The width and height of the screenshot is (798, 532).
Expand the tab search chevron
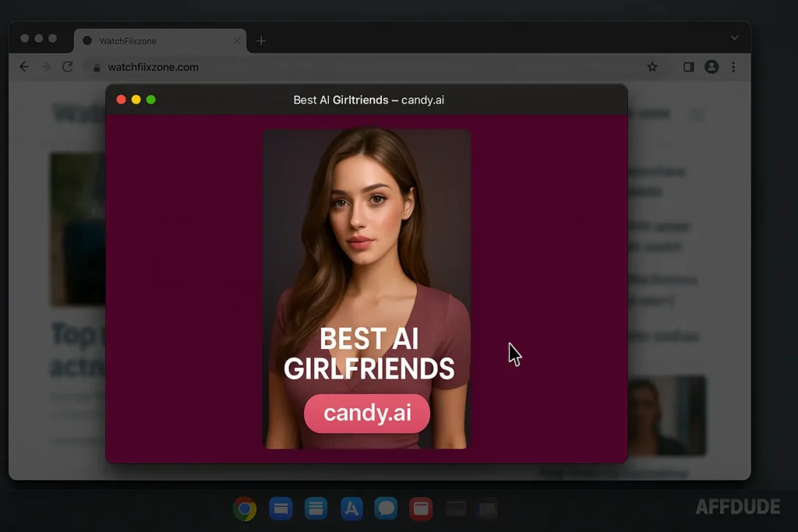click(x=734, y=37)
